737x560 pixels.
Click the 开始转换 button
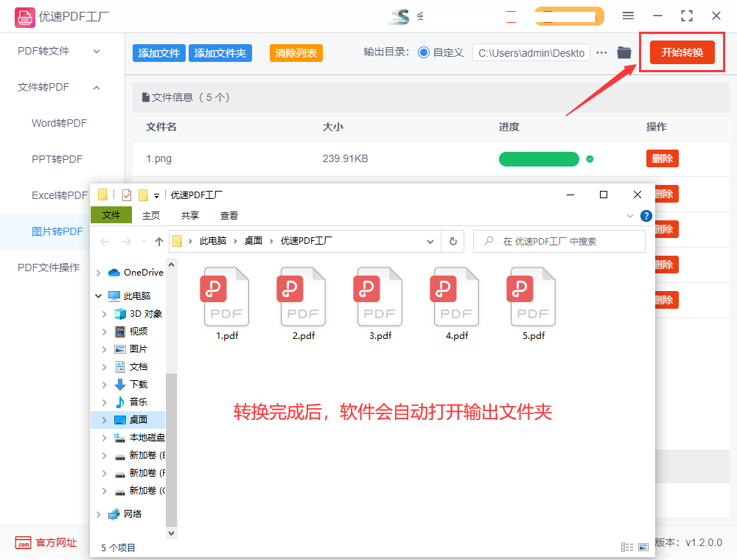682,52
